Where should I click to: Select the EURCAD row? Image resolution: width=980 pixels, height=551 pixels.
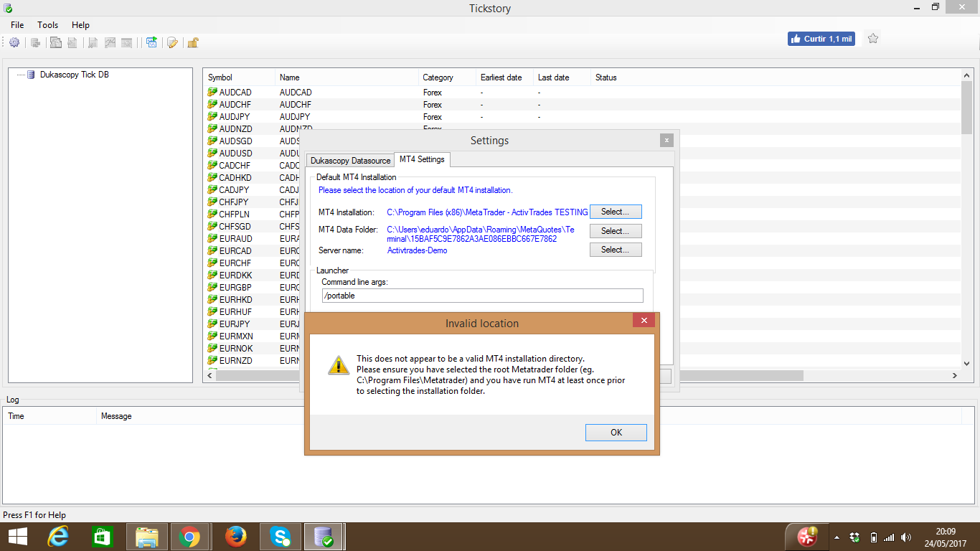(x=582, y=250)
